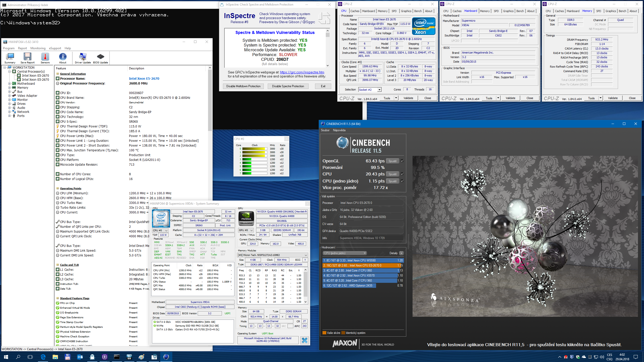The width and height of the screenshot is (644, 362).
Task: Click Validate in the CPU-Z Memory tab window
Action: pyautogui.click(x=613, y=98)
